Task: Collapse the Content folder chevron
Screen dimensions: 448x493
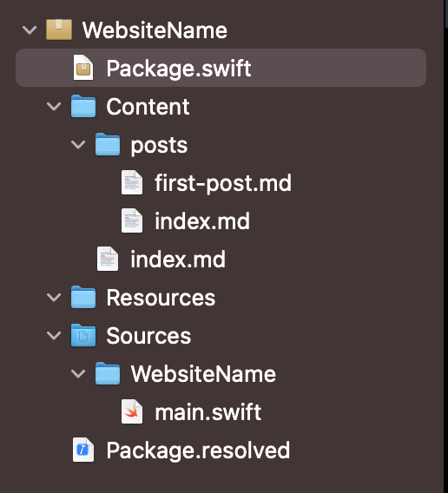Action: tap(54, 106)
